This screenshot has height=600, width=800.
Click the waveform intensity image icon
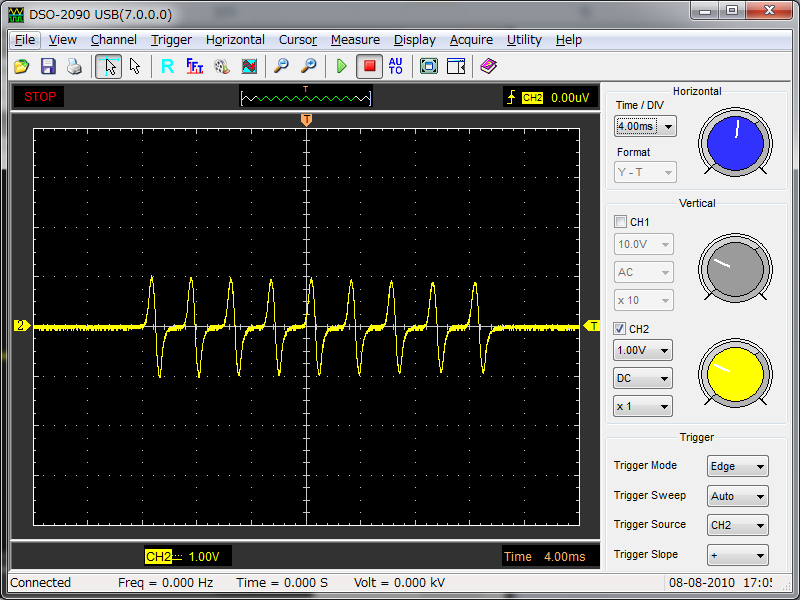pyautogui.click(x=249, y=66)
